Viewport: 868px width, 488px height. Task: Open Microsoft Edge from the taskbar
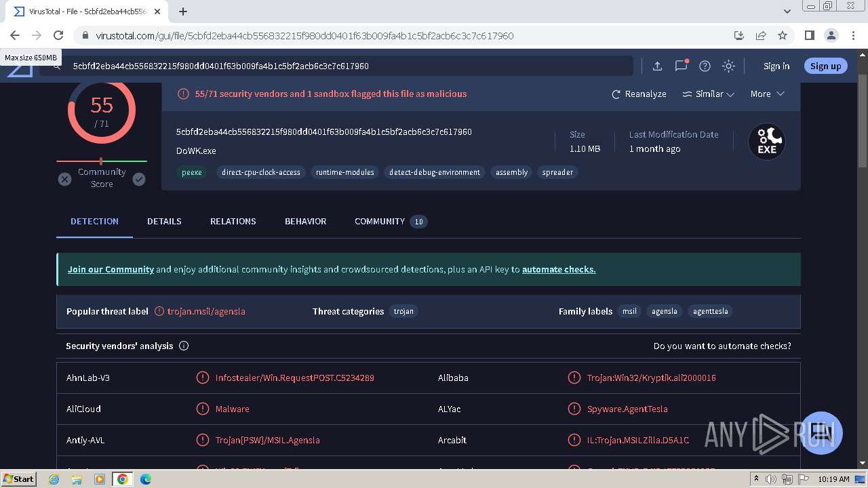click(x=146, y=479)
